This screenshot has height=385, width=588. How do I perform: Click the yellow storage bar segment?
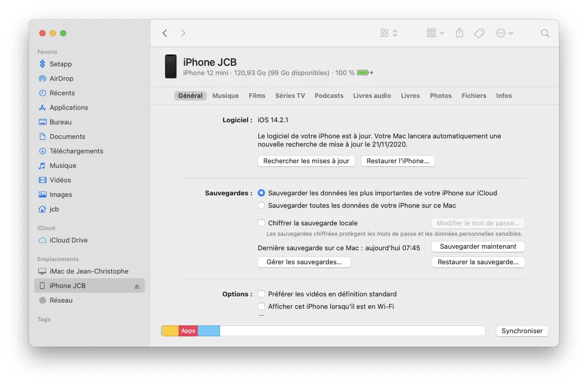click(170, 331)
